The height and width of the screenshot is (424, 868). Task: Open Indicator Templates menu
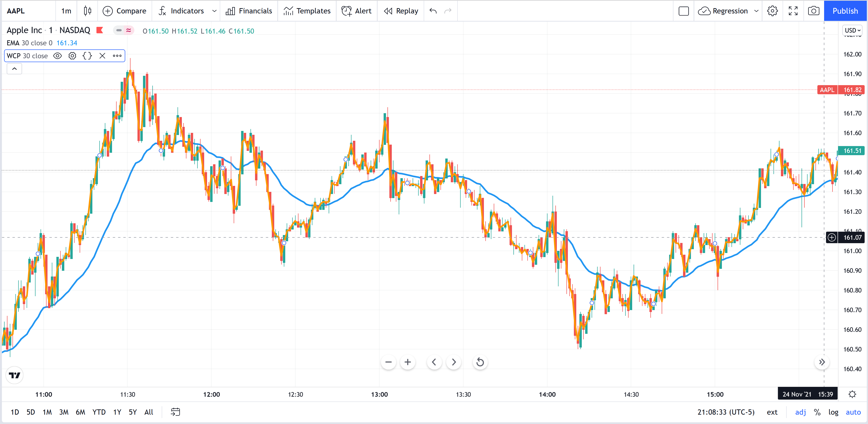click(307, 11)
